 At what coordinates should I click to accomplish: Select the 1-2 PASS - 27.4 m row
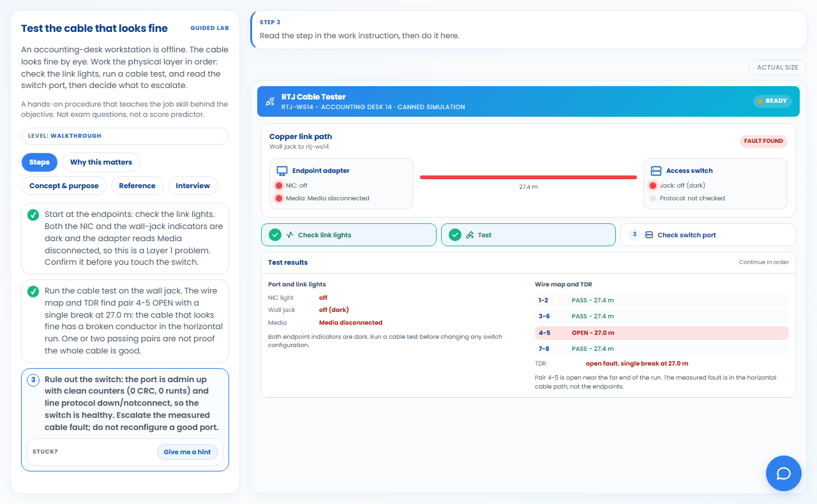point(662,300)
